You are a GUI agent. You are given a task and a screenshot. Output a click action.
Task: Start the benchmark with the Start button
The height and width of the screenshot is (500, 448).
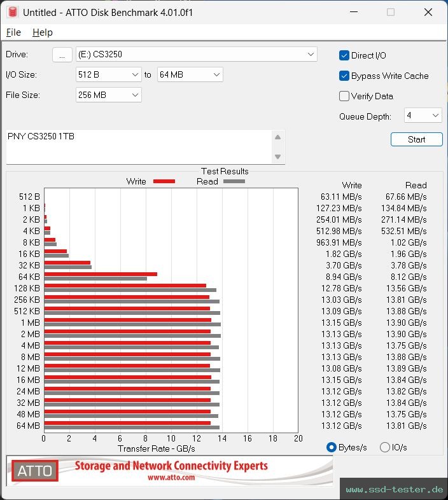tap(416, 139)
